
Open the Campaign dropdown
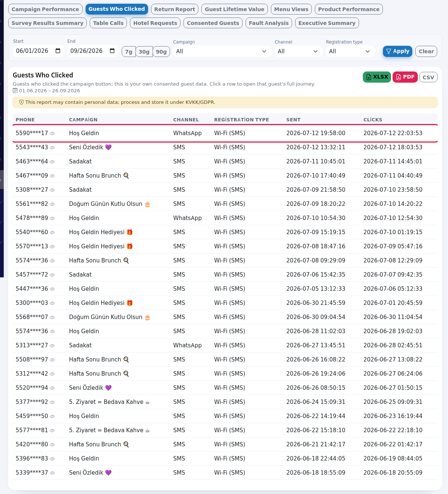pyautogui.click(x=221, y=51)
